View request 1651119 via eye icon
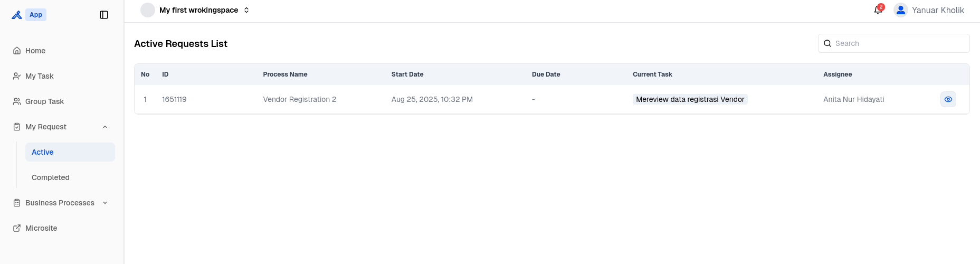The image size is (980, 264). point(948,99)
